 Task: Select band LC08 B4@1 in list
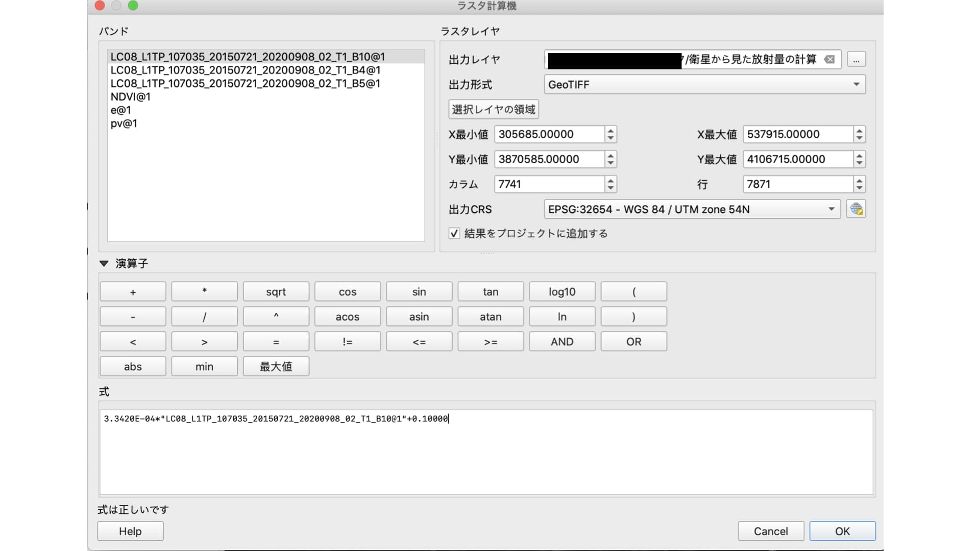[x=266, y=70]
